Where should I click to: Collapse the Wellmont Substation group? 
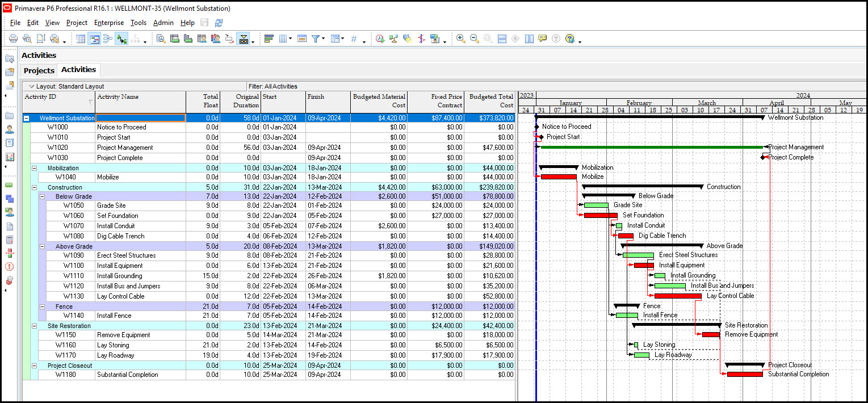[26, 118]
